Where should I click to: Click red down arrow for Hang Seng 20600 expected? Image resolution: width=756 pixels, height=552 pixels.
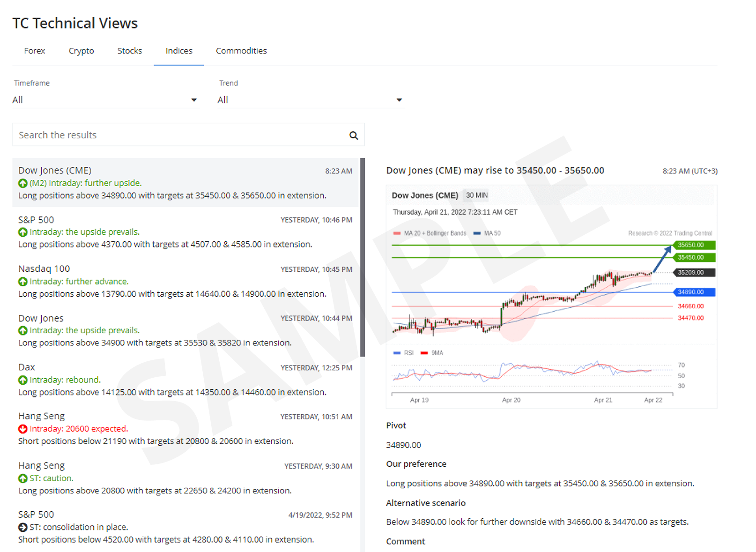[x=22, y=429]
